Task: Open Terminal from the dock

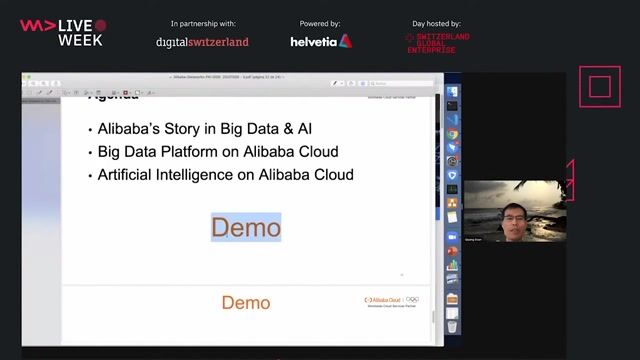Action: [452, 106]
